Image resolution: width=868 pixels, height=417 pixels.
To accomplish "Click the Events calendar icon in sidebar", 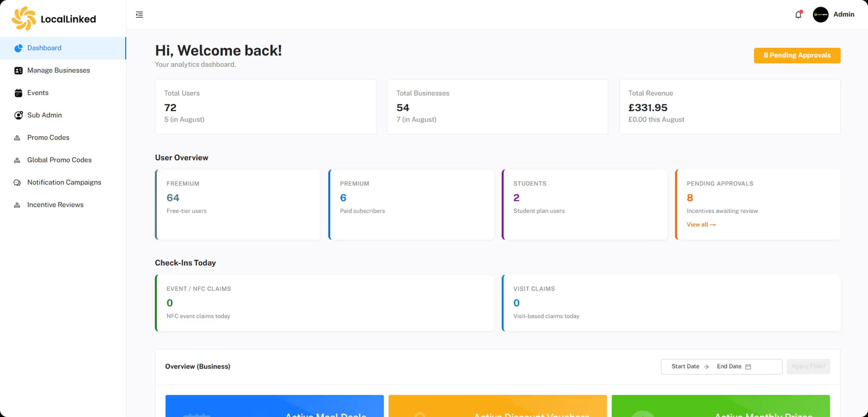I will click(x=18, y=93).
